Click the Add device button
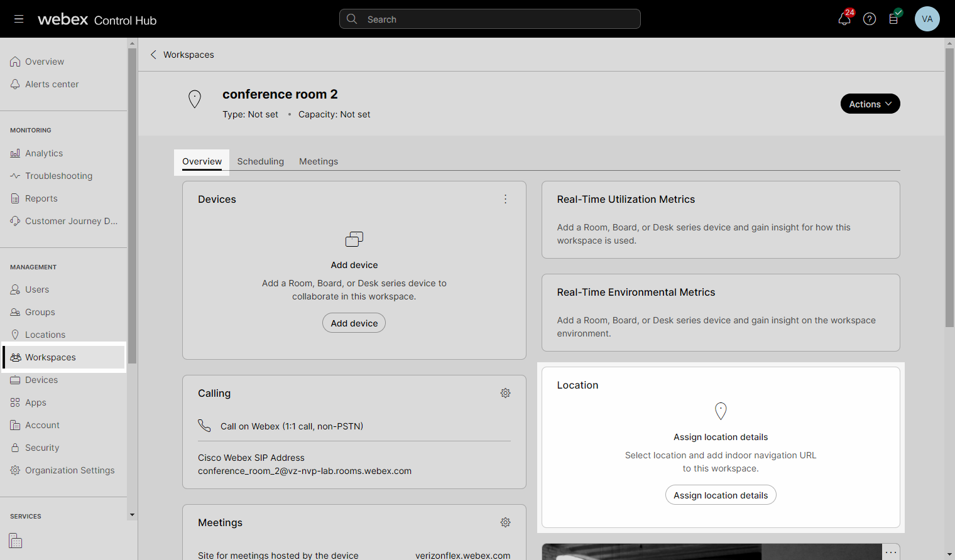Viewport: 955px width, 560px height. (354, 323)
